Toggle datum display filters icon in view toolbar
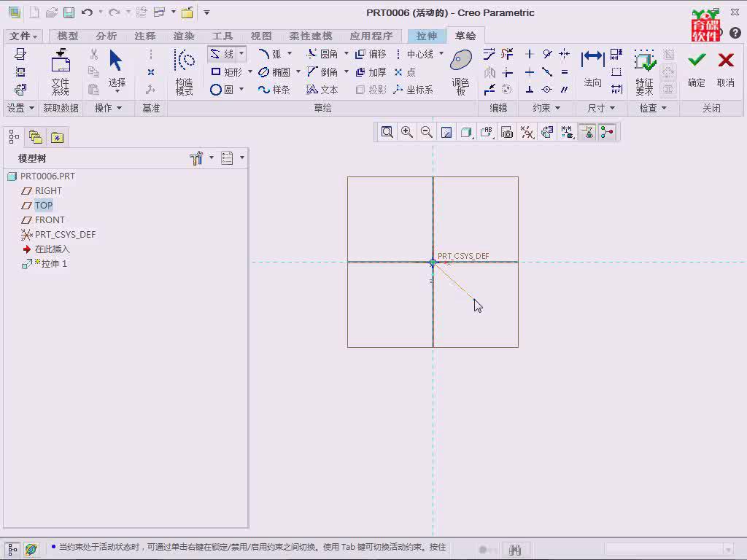 pos(527,132)
